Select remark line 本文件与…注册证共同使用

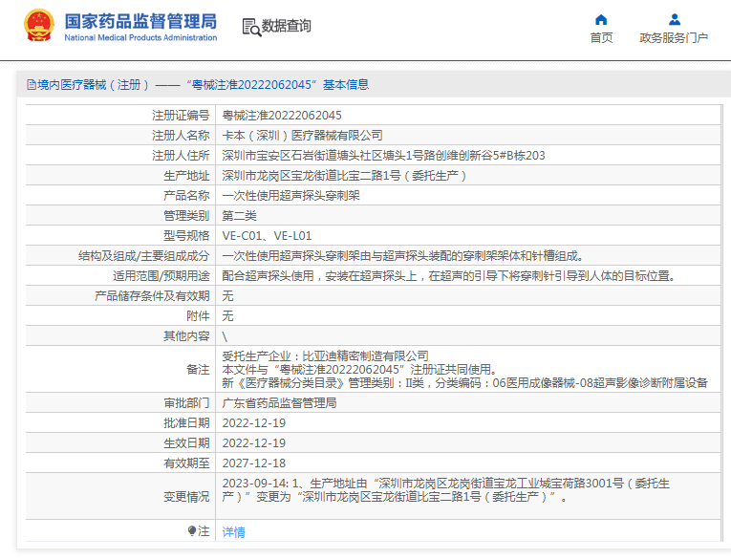coord(359,369)
